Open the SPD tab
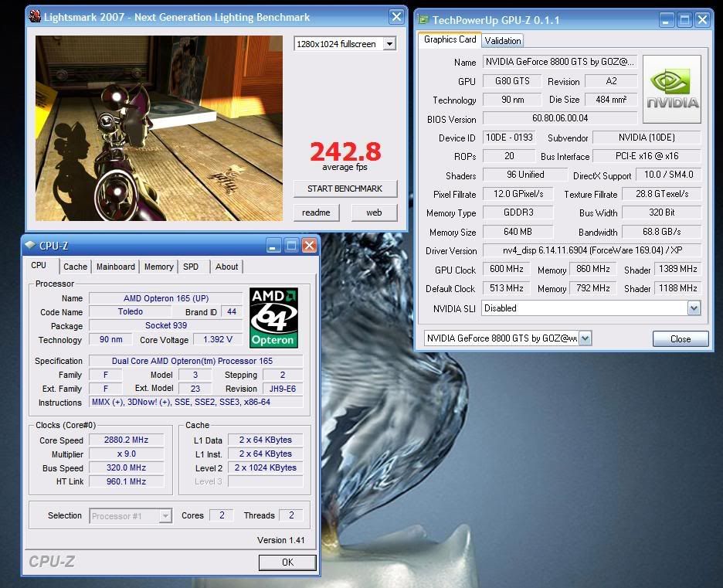Viewport: 723px width, 588px height. [191, 267]
